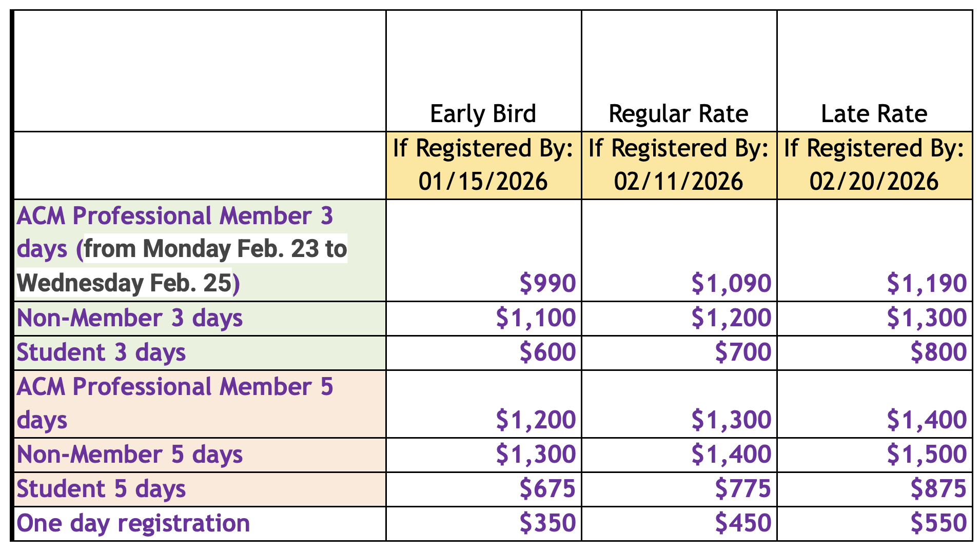Click the Student 5 days row label
This screenshot has height=552, width=980.
[101, 489]
